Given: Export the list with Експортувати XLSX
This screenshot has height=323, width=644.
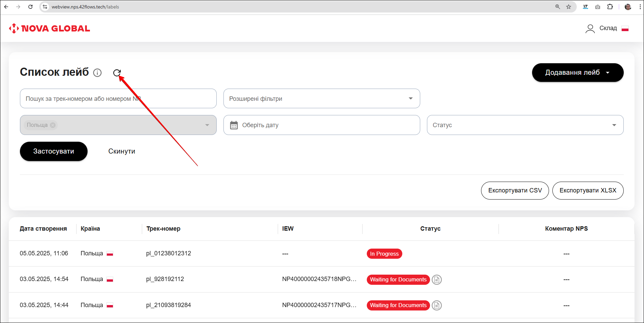Looking at the screenshot, I should [588, 190].
